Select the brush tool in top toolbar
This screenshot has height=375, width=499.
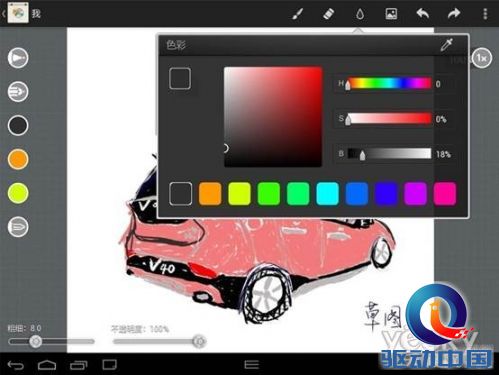(297, 14)
